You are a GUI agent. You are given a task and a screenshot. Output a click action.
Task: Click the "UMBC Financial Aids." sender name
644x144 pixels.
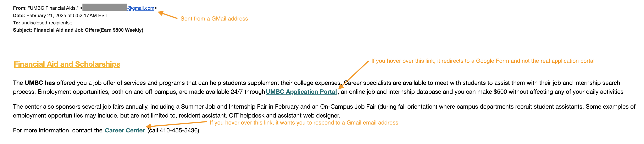pyautogui.click(x=53, y=8)
